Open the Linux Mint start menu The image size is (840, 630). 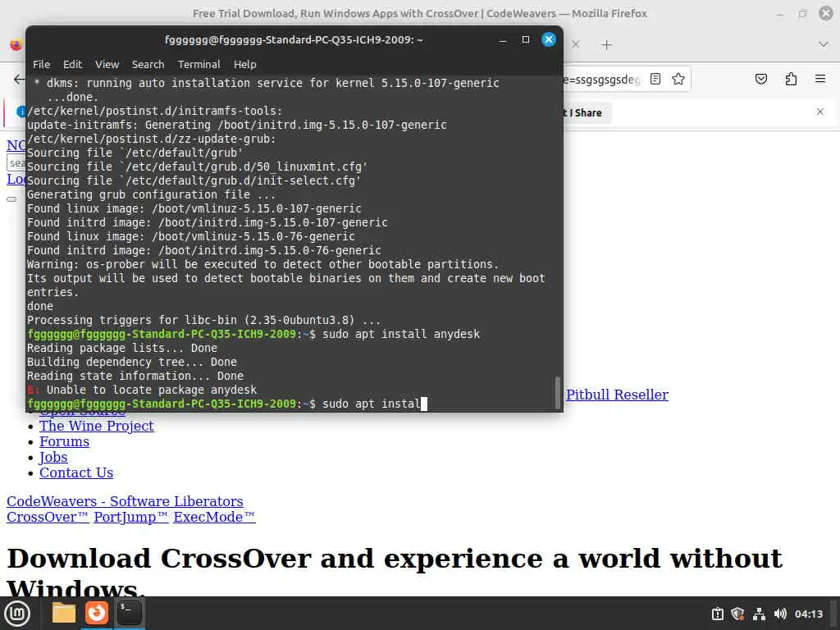tap(17, 614)
